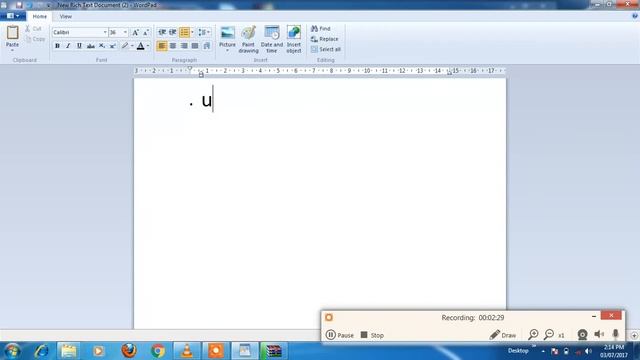This screenshot has height=360, width=640.
Task: Align text to the right
Action: pyautogui.click(x=184, y=46)
